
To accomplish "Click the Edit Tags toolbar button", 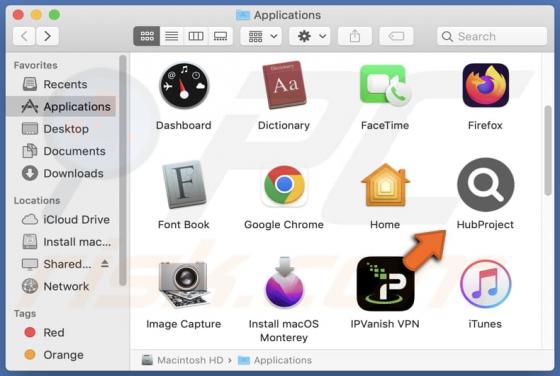I will click(x=396, y=36).
